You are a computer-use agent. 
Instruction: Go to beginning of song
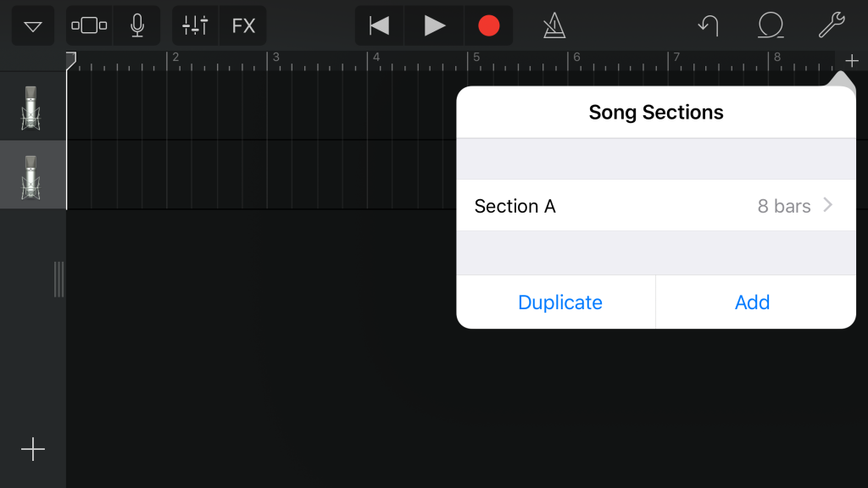coord(379,26)
